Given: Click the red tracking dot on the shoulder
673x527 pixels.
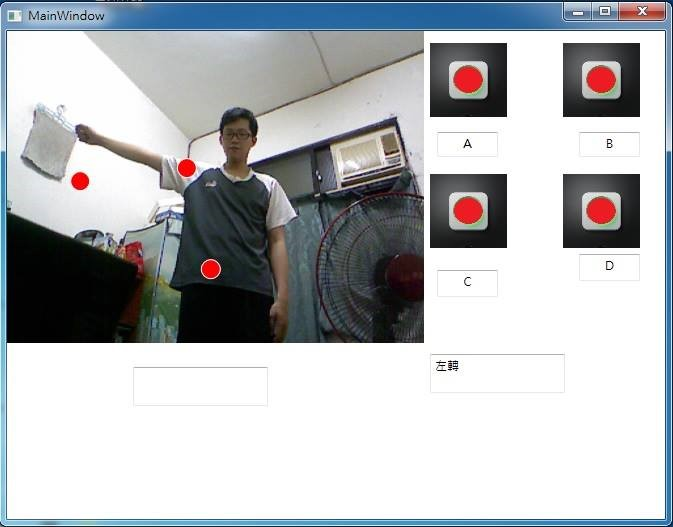Looking at the screenshot, I should [x=186, y=167].
